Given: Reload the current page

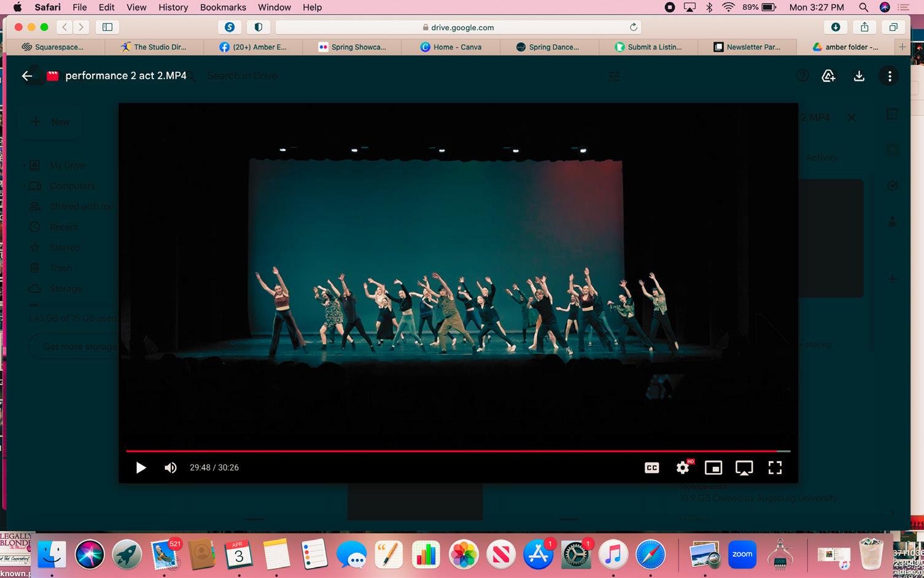Looking at the screenshot, I should click(634, 27).
